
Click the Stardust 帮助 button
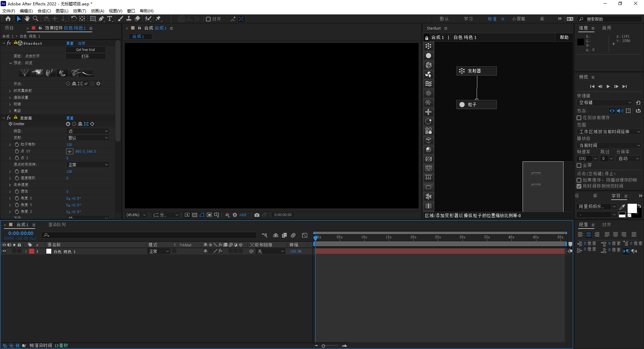564,37
